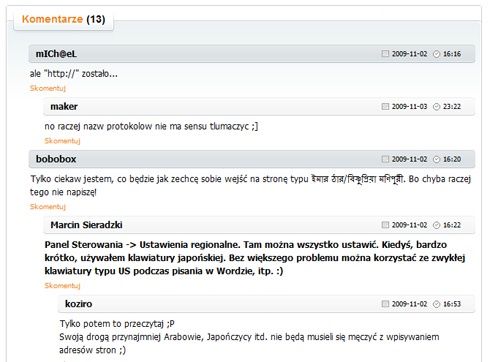Click the time 23:22
The width and height of the screenshot is (490, 362).
[452, 107]
